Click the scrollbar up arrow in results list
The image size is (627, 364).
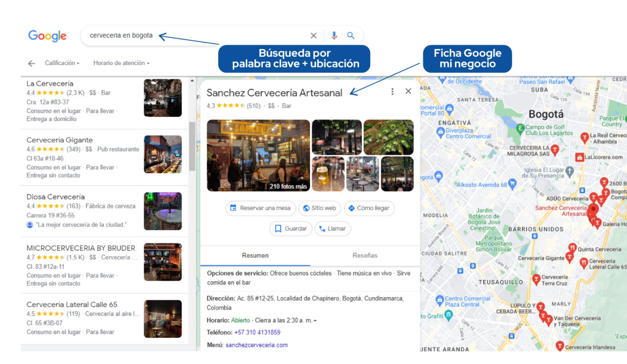coord(192,81)
